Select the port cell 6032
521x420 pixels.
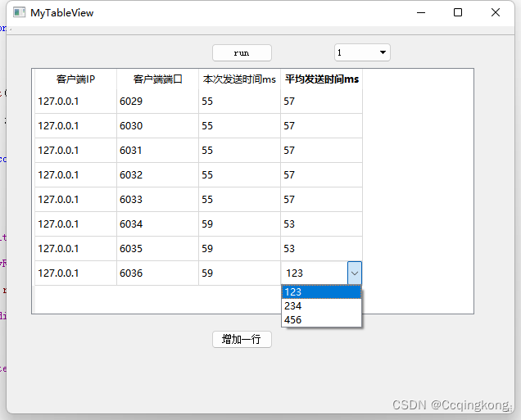coord(158,175)
